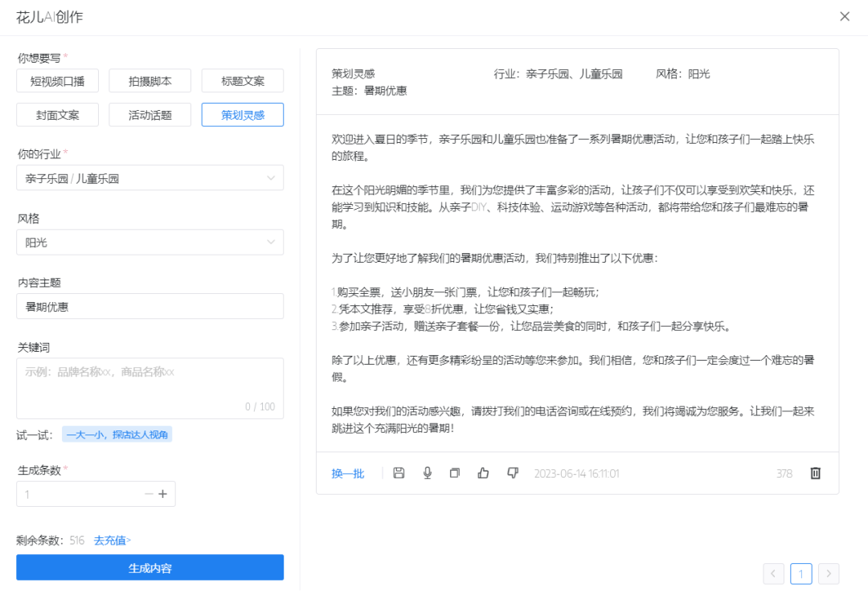This screenshot has height=600, width=868.
Task: Select page 1 in pagination
Action: coord(801,573)
